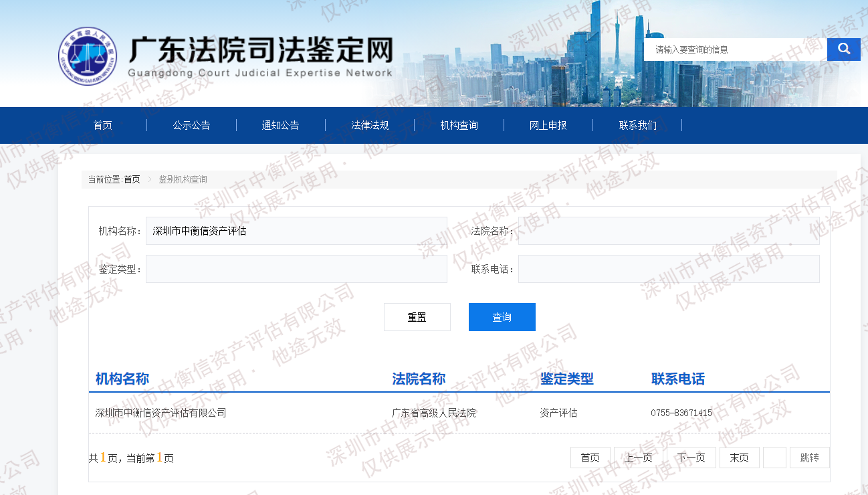868x495 pixels.
Task: Focus the page number jump box
Action: [x=774, y=458]
